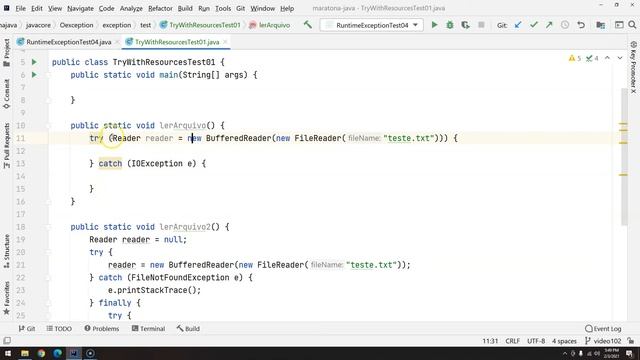Close the TryWithResourcesTest01.java tab
The width and height of the screenshot is (640, 360).
click(x=225, y=42)
